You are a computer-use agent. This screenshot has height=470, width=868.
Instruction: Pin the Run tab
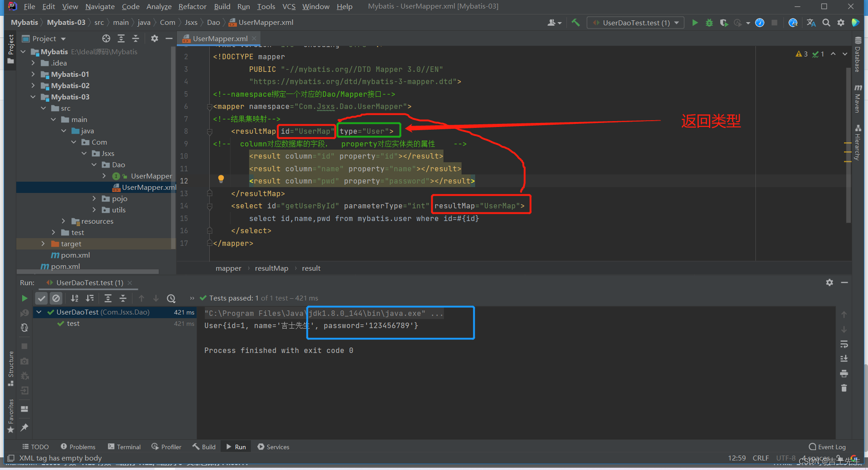(24, 427)
